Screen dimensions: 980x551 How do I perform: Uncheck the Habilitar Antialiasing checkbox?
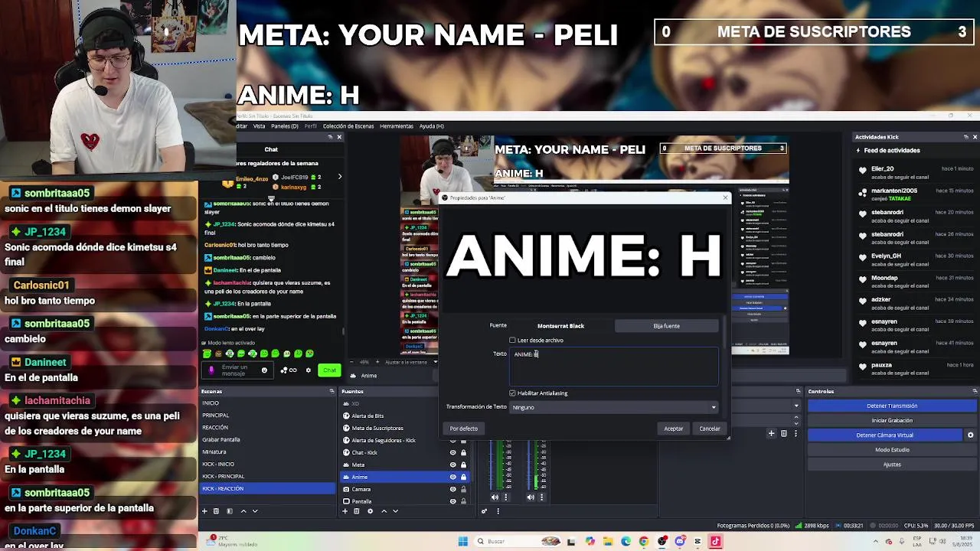512,393
